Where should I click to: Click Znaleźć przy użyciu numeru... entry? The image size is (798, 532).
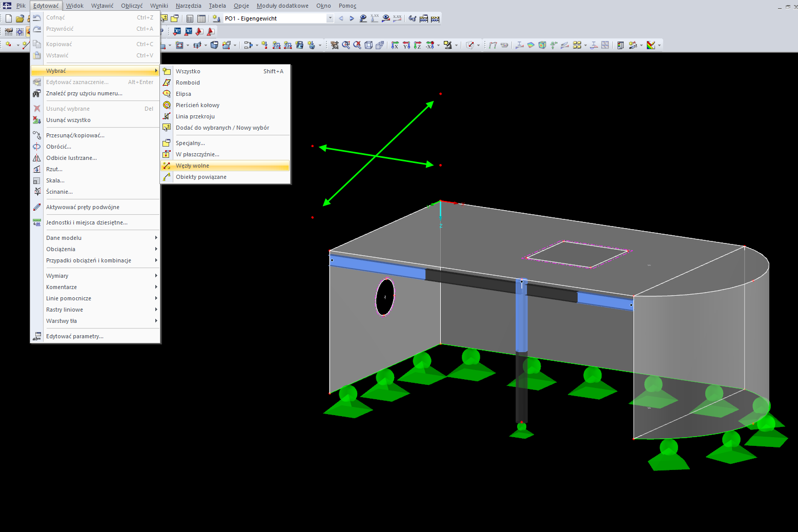[x=95, y=93]
